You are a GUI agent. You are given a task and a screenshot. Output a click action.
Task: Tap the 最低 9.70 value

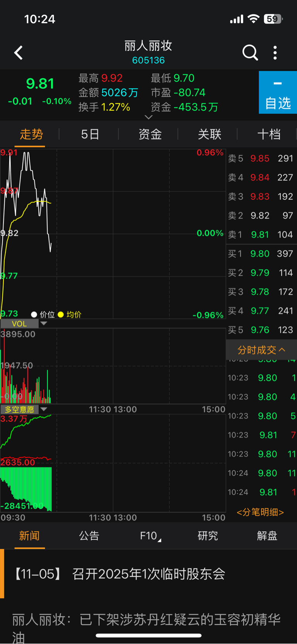point(184,78)
